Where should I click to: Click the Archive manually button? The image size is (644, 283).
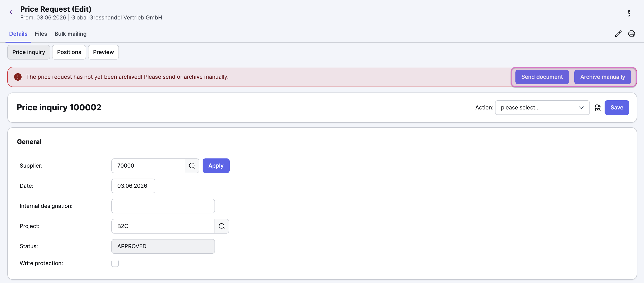[x=602, y=77]
